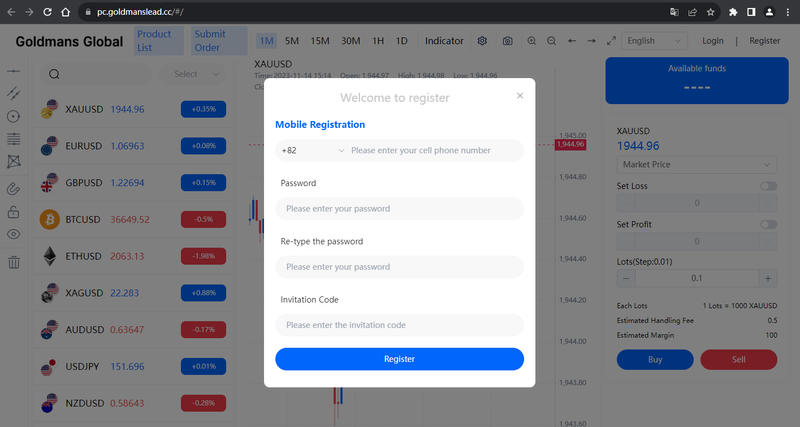Click the share page icon in address bar

pyautogui.click(x=692, y=12)
